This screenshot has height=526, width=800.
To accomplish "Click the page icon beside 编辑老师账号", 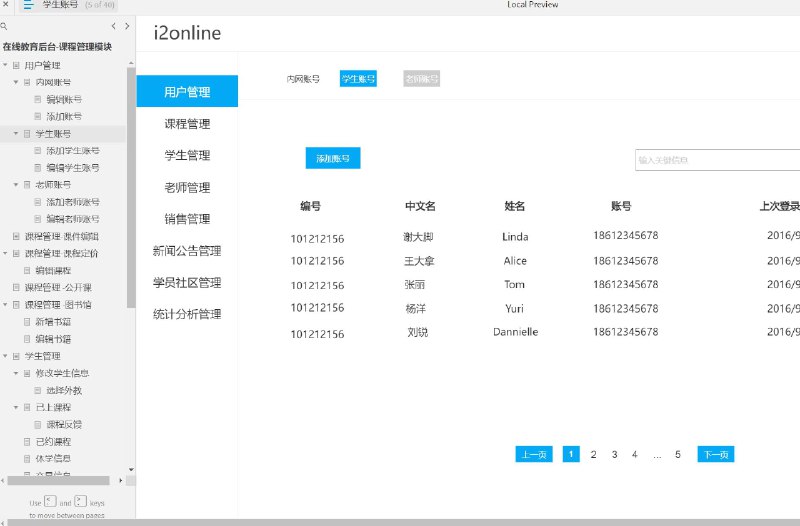I will point(37,219).
